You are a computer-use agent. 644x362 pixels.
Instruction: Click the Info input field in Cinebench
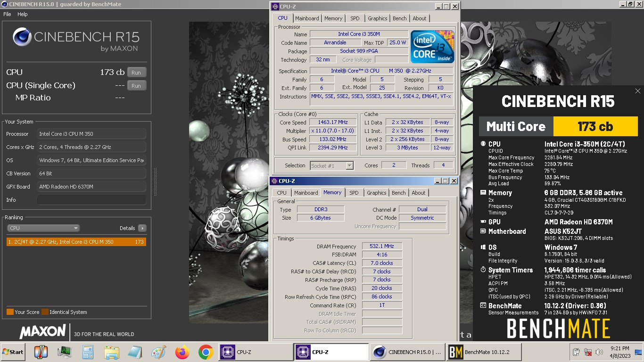[91, 200]
